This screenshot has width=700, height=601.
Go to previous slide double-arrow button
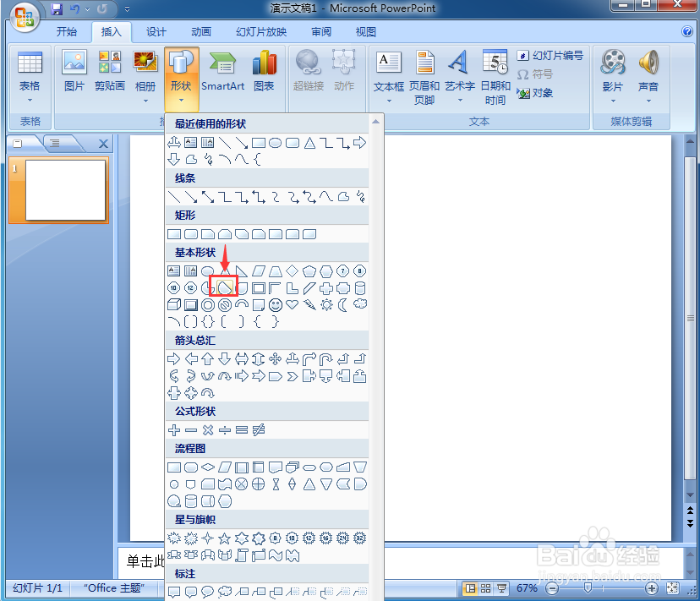690,511
